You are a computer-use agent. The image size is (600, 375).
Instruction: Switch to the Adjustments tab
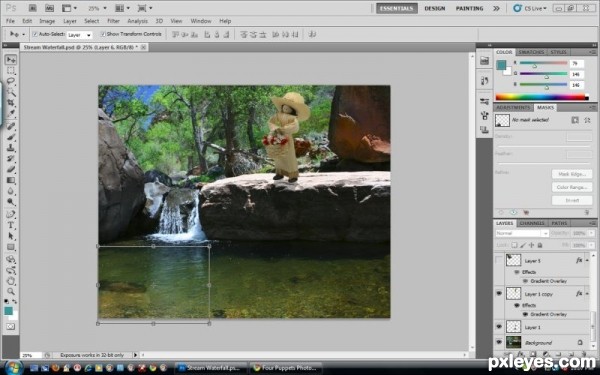tap(513, 108)
